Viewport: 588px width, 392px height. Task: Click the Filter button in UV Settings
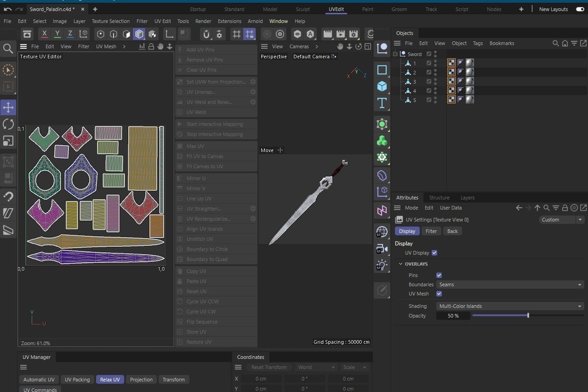431,231
